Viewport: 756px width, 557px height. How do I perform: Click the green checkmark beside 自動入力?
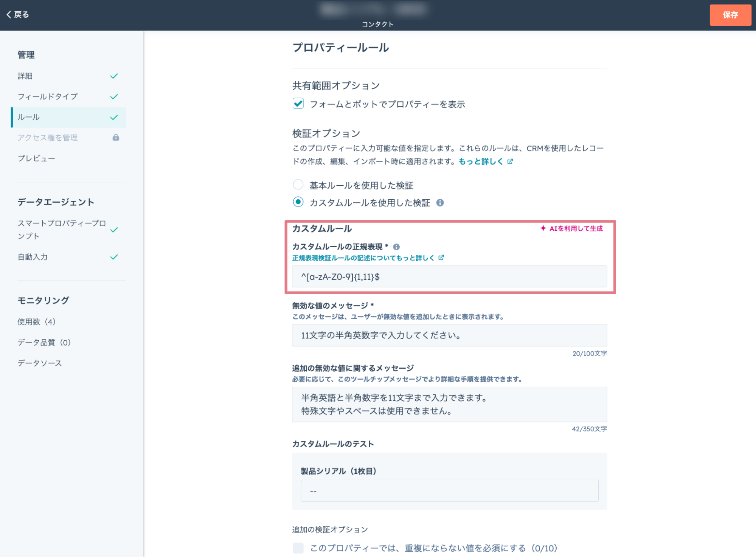pos(114,257)
